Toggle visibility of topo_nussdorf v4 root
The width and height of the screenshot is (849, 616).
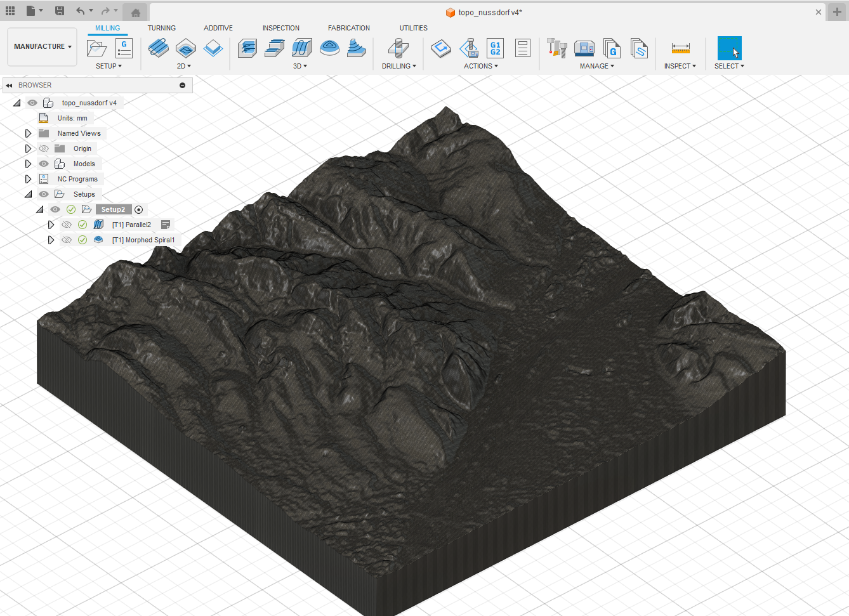(32, 103)
